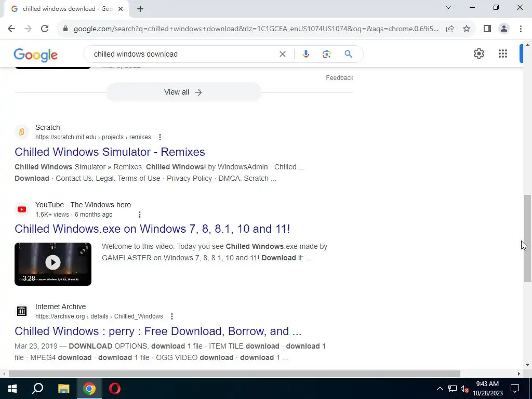Open the tab search chevron
Screen dimensions: 532x399
[x=448, y=7]
